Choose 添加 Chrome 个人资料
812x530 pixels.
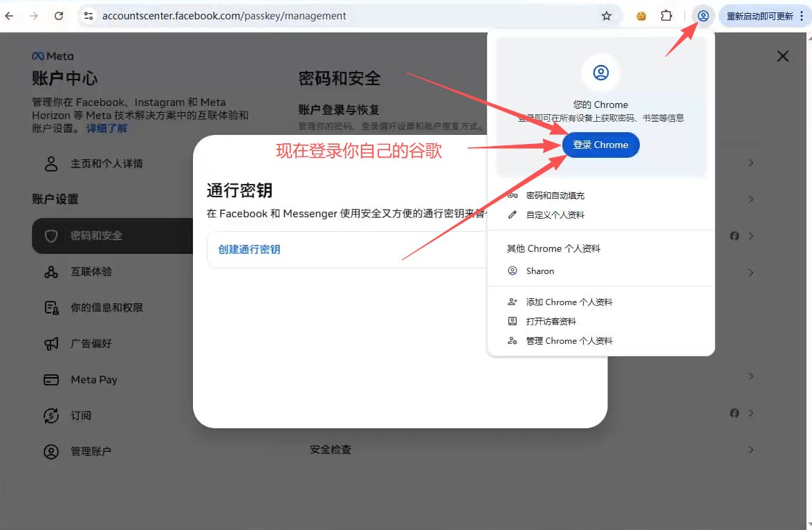[569, 302]
